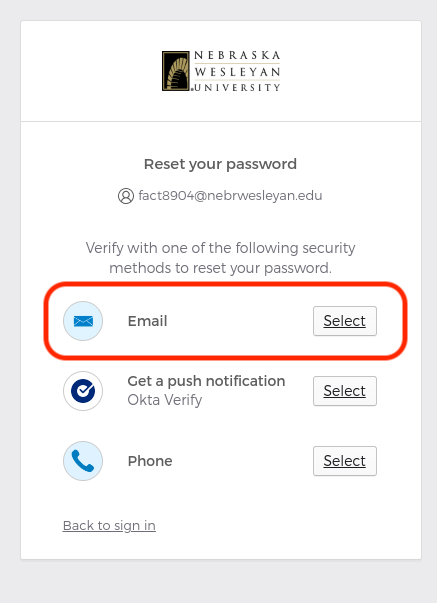
Task: Go back via Back to sign in link
Action: point(109,525)
